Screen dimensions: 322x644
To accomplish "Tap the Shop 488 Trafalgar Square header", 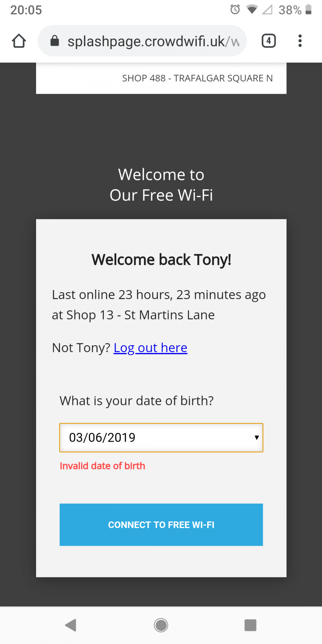I will (x=197, y=78).
